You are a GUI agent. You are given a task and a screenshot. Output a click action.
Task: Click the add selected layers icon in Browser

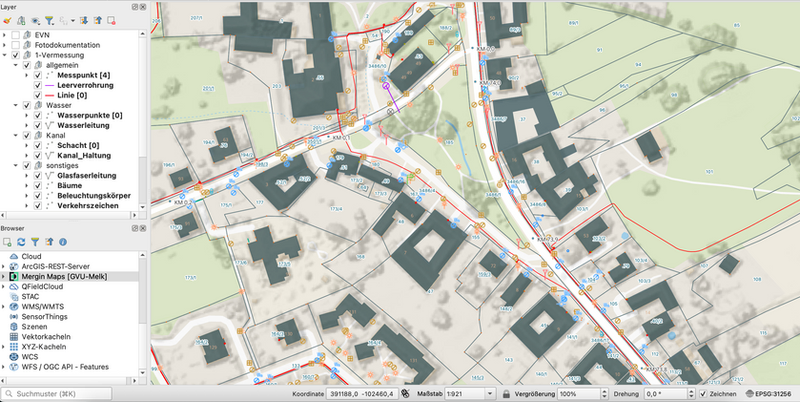(7, 242)
